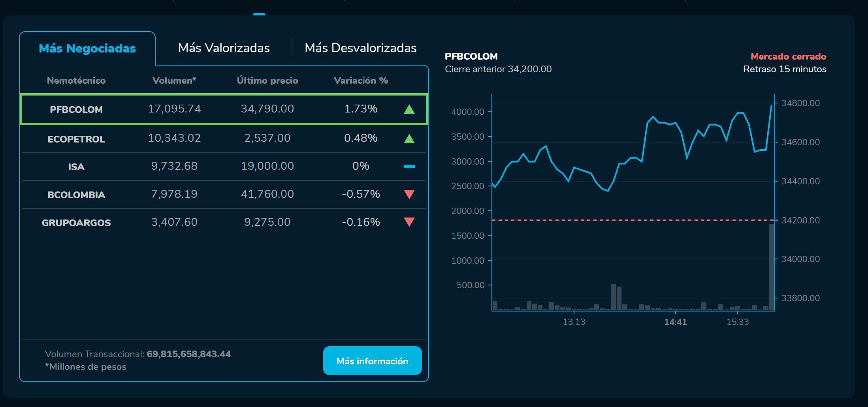Image resolution: width=868 pixels, height=407 pixels.
Task: Click the Nemotécnico column header
Action: 76,80
